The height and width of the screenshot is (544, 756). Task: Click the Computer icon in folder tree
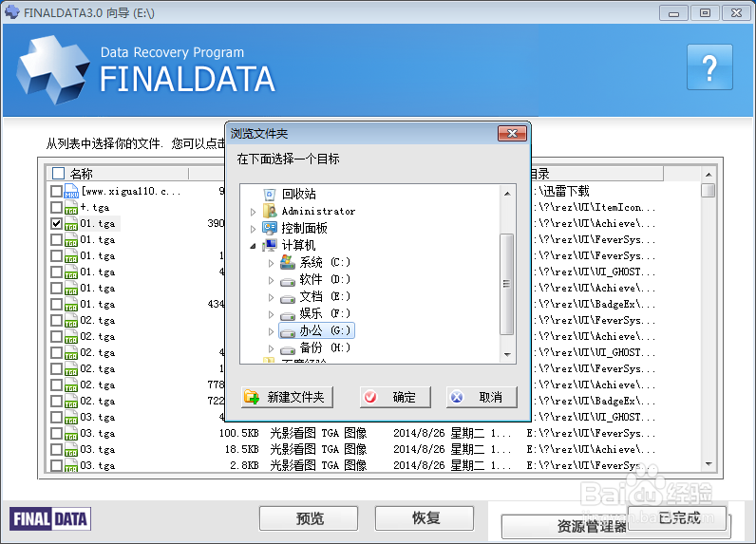270,245
